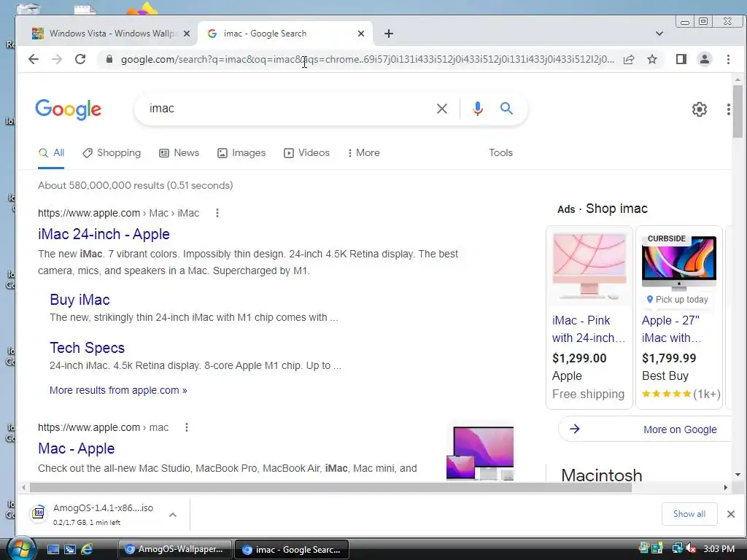Open search Tools
Image resolution: width=747 pixels, height=560 pixels.
point(500,153)
